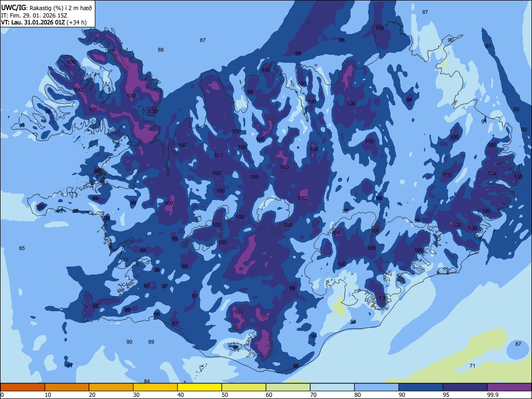Click the '50' legend scale label

pos(225,395)
